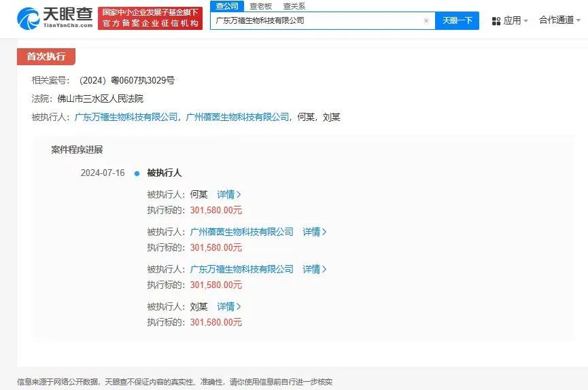Screen dimensions: 588x390
Task: Click the 案件程序进展 heading
Action: [x=77, y=149]
